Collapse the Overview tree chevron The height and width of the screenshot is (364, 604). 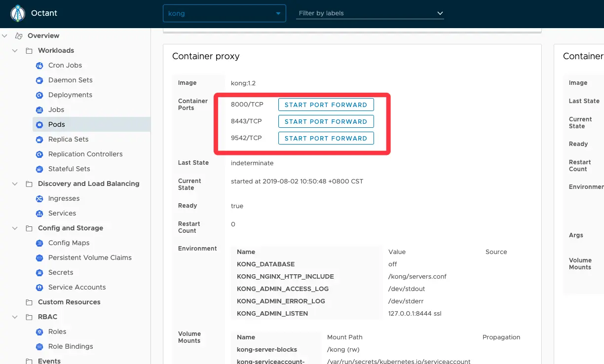[5, 36]
